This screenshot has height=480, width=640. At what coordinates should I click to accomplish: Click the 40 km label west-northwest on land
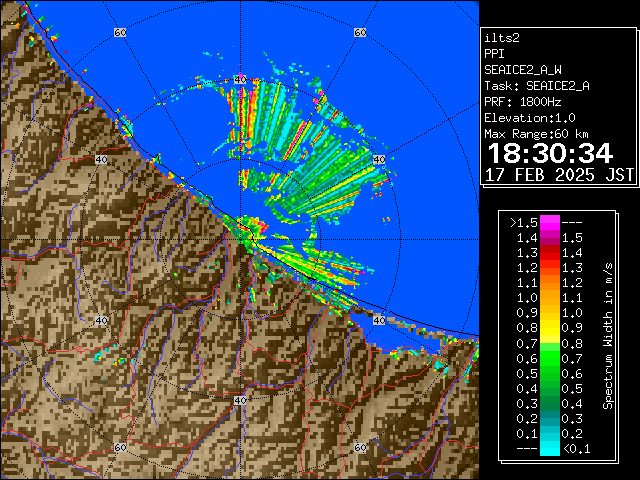tap(101, 159)
